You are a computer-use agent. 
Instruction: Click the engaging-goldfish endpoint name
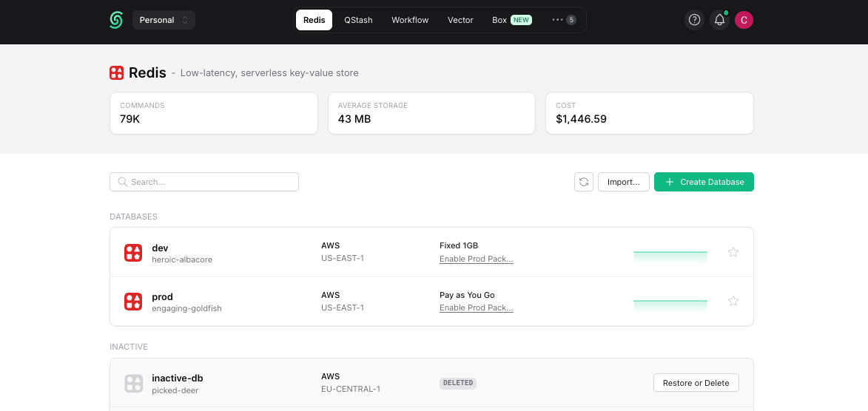[186, 309]
